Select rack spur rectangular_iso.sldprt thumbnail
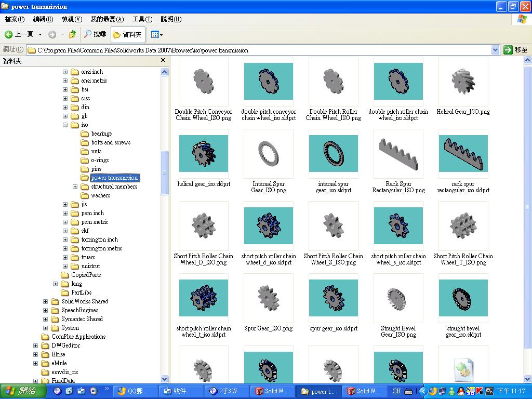The image size is (532, 399). pyautogui.click(x=463, y=154)
